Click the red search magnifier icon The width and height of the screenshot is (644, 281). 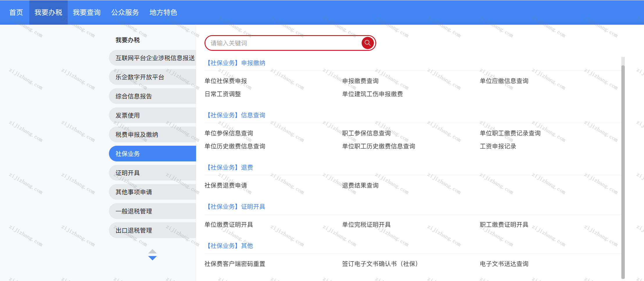(x=367, y=43)
